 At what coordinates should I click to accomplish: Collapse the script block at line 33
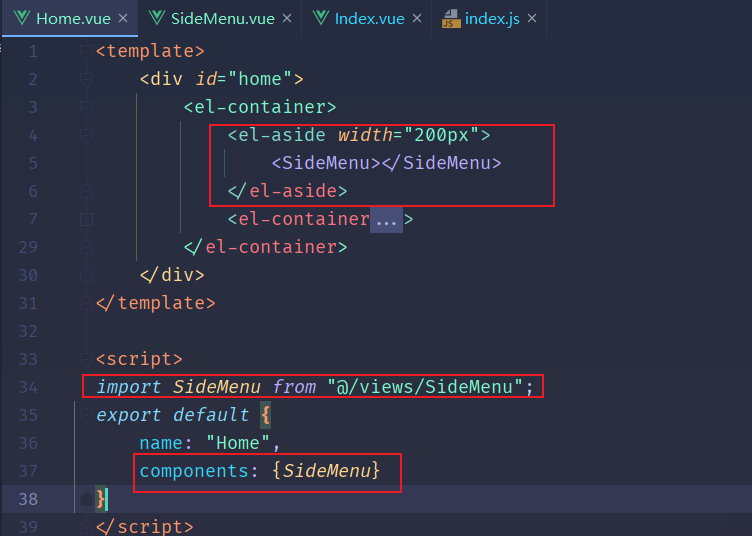pyautogui.click(x=86, y=359)
